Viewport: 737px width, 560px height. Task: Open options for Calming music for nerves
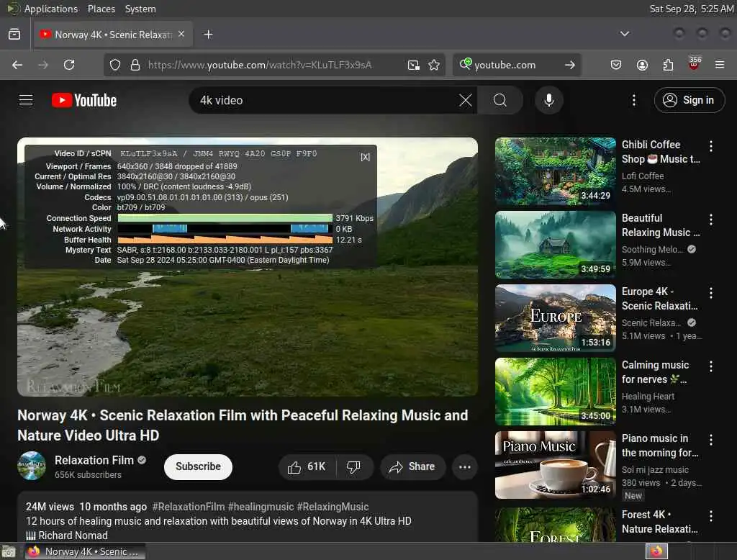pos(711,366)
